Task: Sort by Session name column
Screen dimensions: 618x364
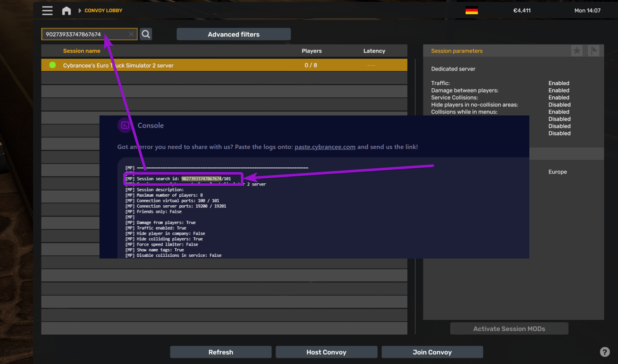Action: point(82,51)
